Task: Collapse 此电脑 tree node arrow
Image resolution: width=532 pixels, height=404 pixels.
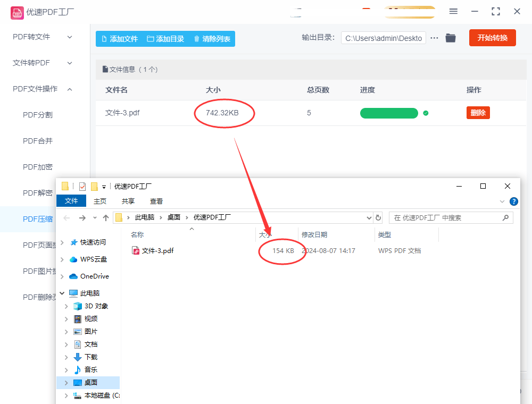Action: tap(62, 293)
